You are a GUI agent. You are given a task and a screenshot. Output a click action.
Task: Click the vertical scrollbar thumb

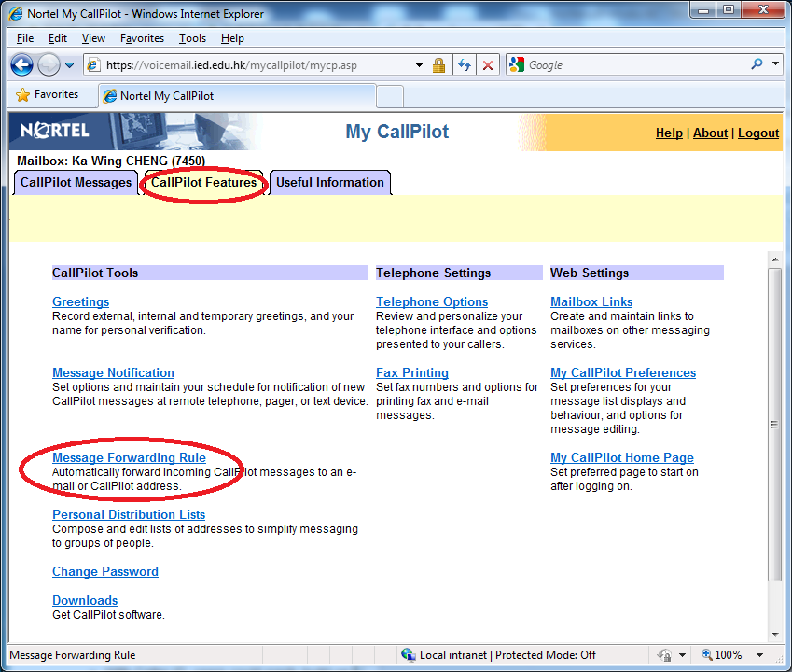[x=775, y=425]
